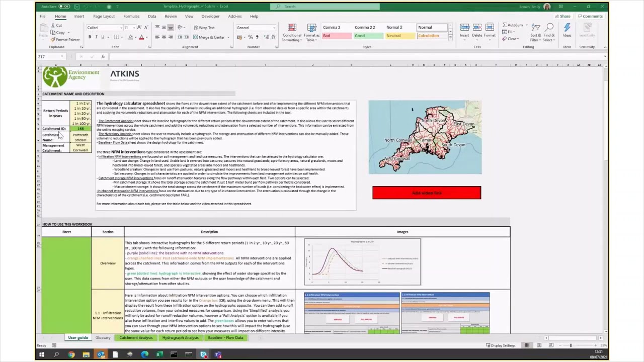Image resolution: width=644 pixels, height=362 pixels.
Task: Open Sort & Filter menu
Action: 536,33
